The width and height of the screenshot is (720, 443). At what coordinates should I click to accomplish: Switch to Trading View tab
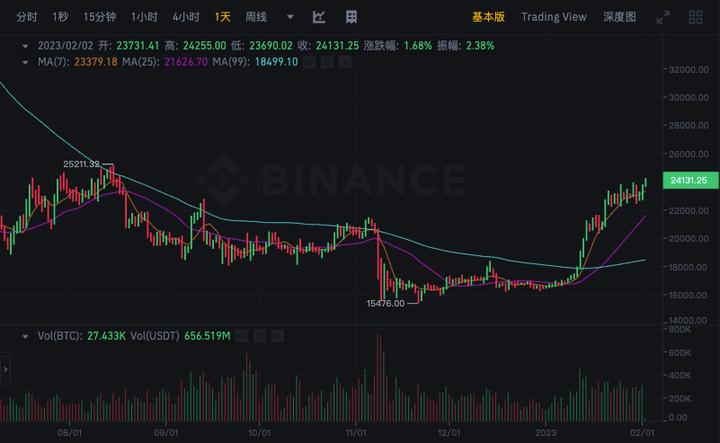tap(553, 17)
